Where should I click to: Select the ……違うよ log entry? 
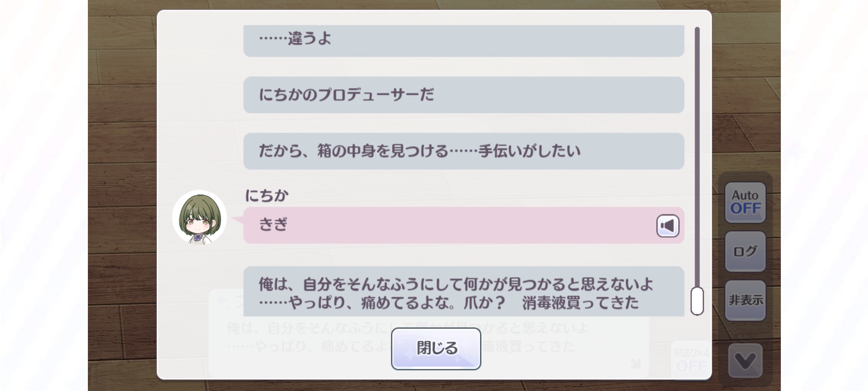[464, 40]
